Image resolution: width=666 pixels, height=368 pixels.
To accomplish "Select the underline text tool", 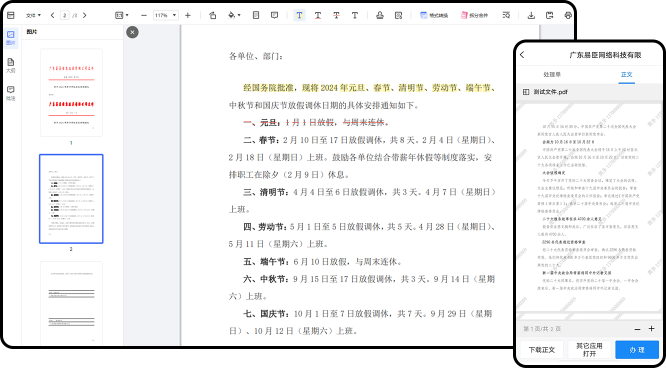I will (318, 15).
